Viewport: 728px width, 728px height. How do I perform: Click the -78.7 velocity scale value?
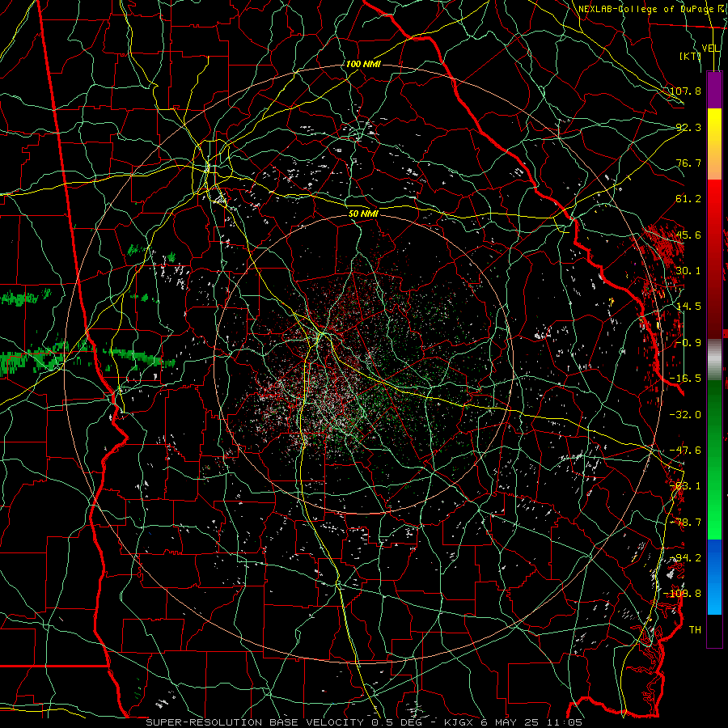coord(685,523)
